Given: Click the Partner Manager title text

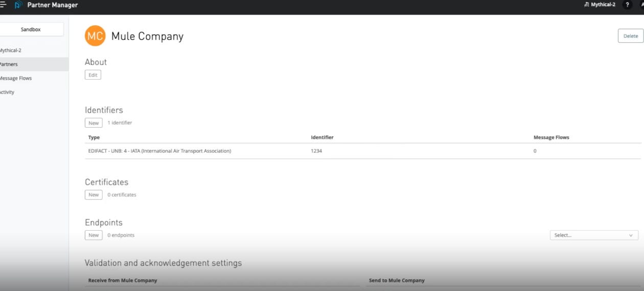Looking at the screenshot, I should coord(52,5).
